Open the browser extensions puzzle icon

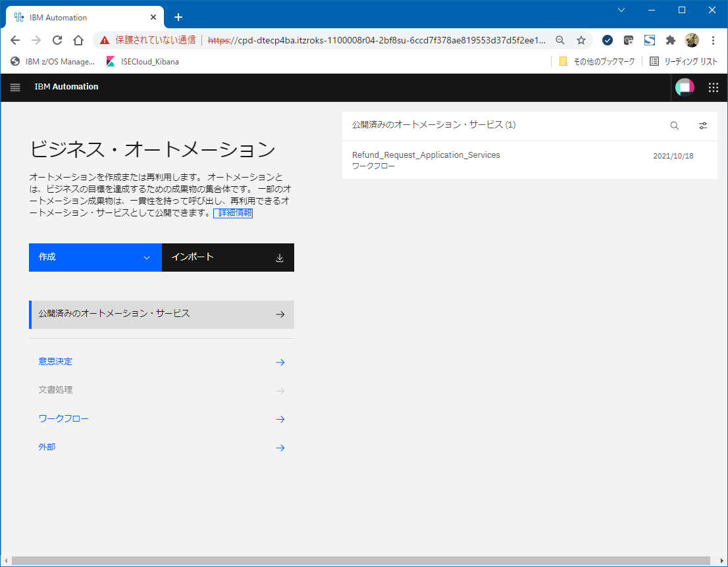click(670, 40)
